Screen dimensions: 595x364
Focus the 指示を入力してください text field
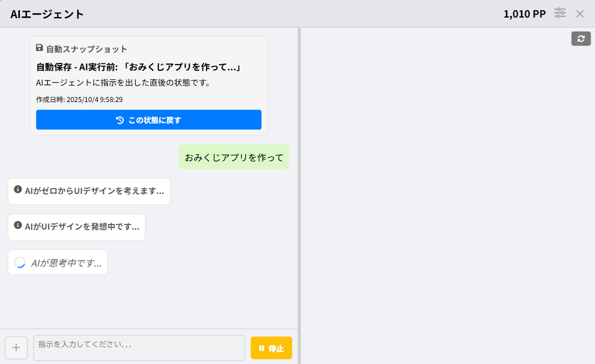[x=139, y=348]
